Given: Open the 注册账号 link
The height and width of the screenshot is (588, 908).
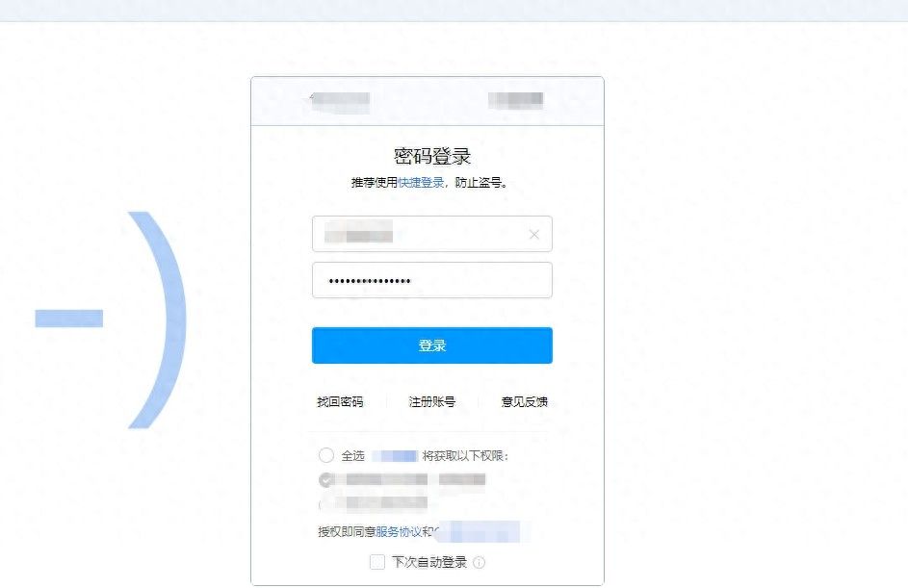Looking at the screenshot, I should (432, 401).
